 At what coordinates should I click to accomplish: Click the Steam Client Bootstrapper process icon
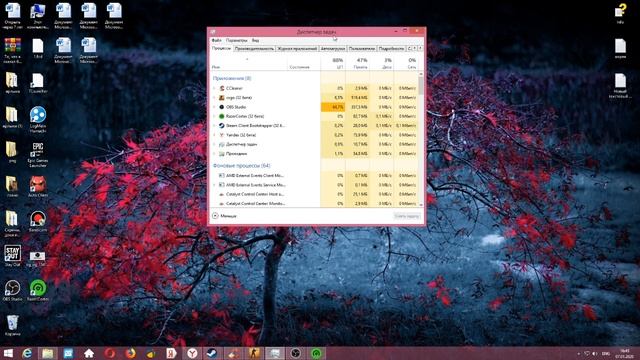click(222, 126)
